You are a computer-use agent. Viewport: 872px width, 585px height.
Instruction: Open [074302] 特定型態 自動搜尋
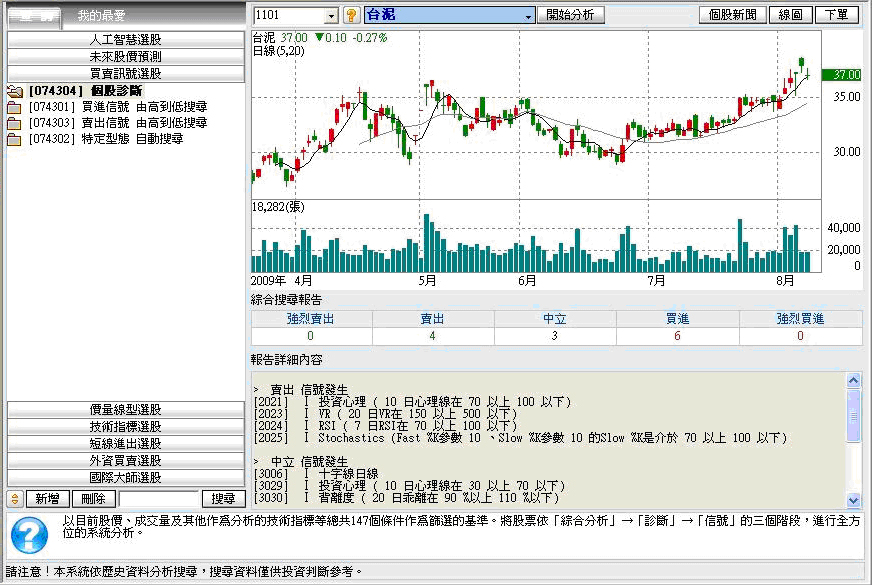point(106,139)
